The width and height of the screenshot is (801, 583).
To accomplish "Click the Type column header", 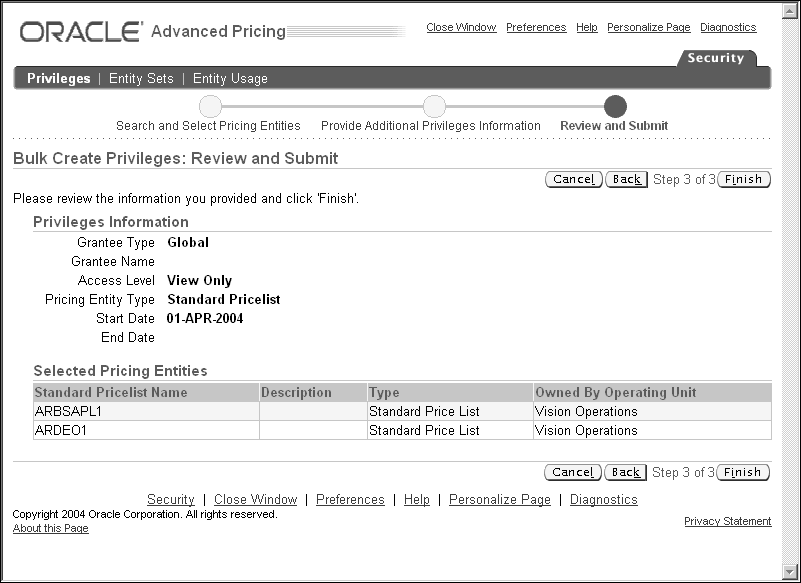I will click(450, 392).
